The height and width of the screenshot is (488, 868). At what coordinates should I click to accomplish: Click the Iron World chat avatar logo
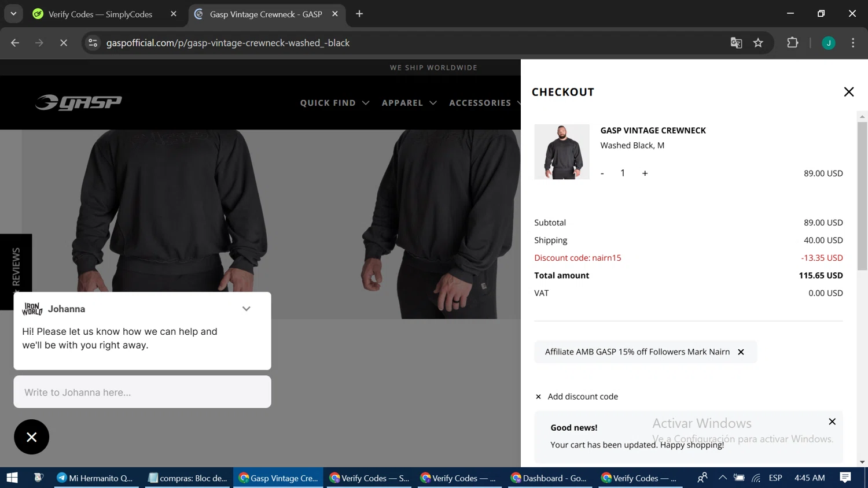coord(32,309)
